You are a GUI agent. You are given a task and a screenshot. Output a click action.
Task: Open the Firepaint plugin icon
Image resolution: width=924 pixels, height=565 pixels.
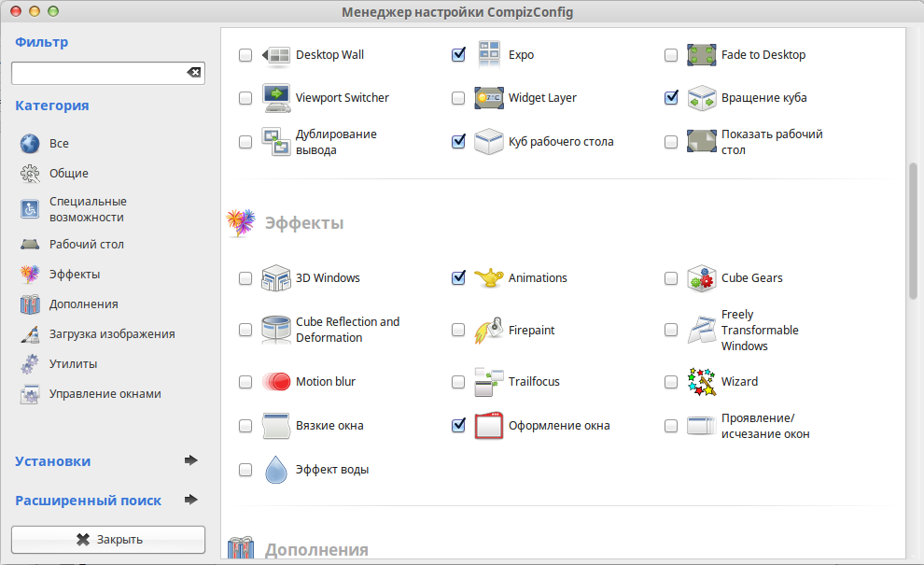coord(488,330)
